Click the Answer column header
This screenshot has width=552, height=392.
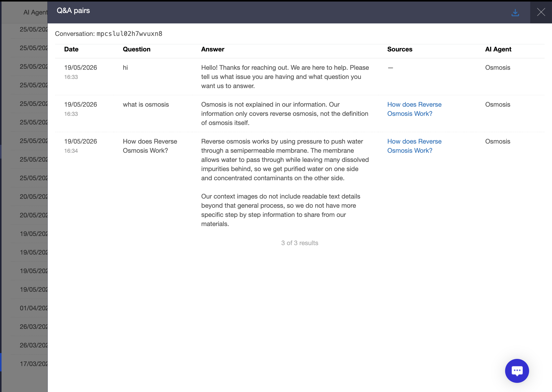click(213, 49)
